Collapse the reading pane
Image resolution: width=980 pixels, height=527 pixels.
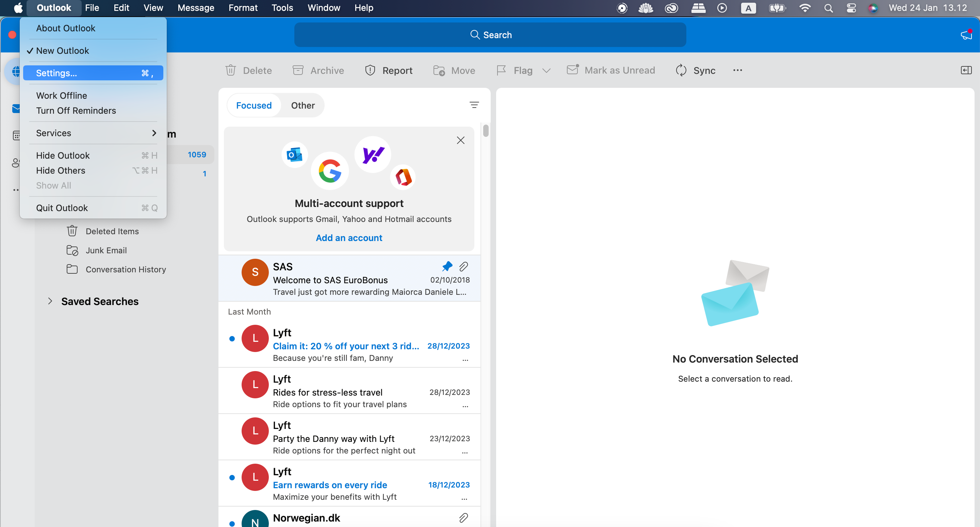tap(966, 70)
